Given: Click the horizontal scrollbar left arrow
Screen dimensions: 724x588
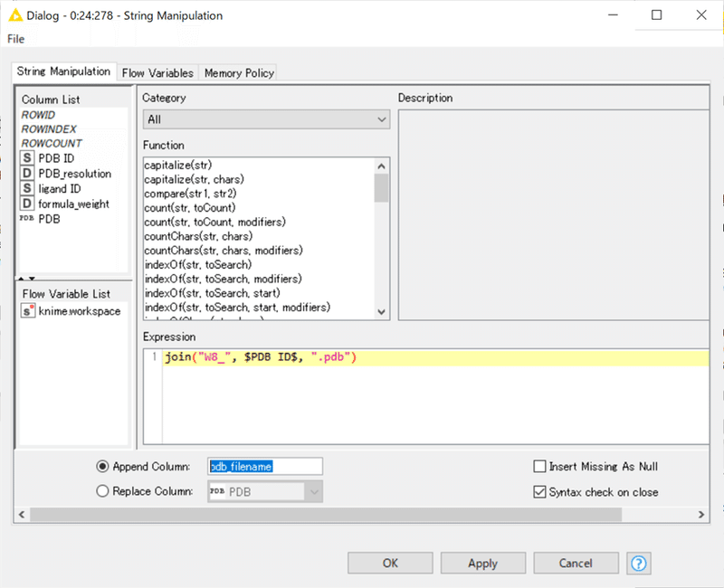Looking at the screenshot, I should (x=22, y=515).
